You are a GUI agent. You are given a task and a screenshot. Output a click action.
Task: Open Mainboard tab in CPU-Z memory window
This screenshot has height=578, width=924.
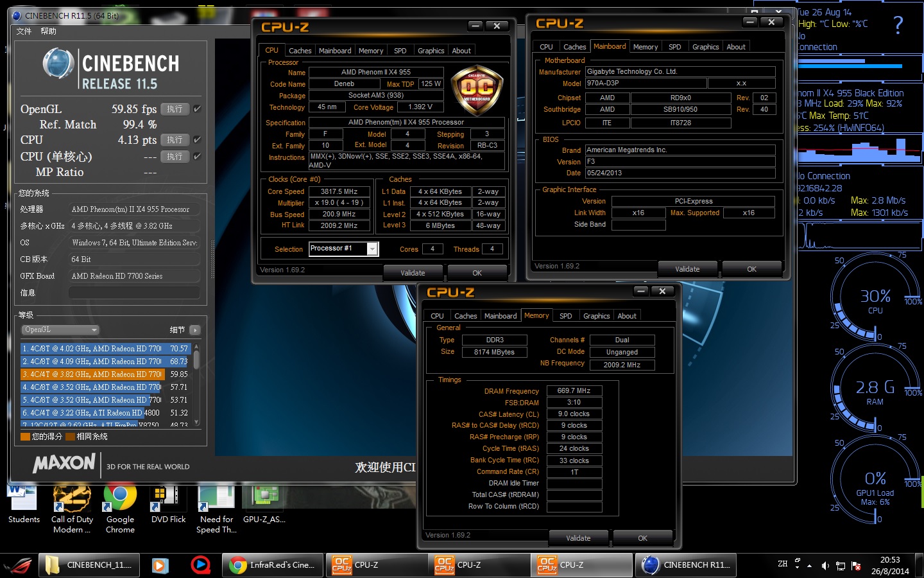point(501,316)
